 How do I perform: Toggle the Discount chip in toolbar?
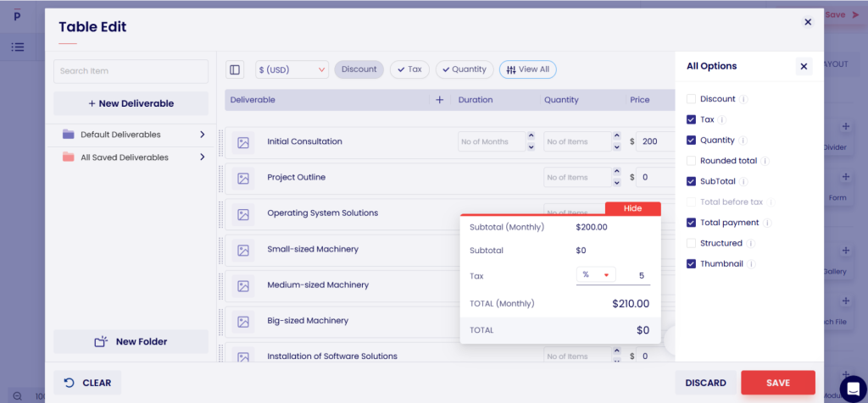(x=359, y=69)
